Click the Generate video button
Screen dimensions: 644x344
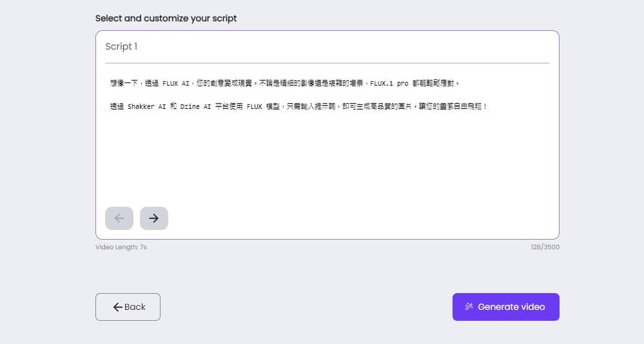[505, 307]
